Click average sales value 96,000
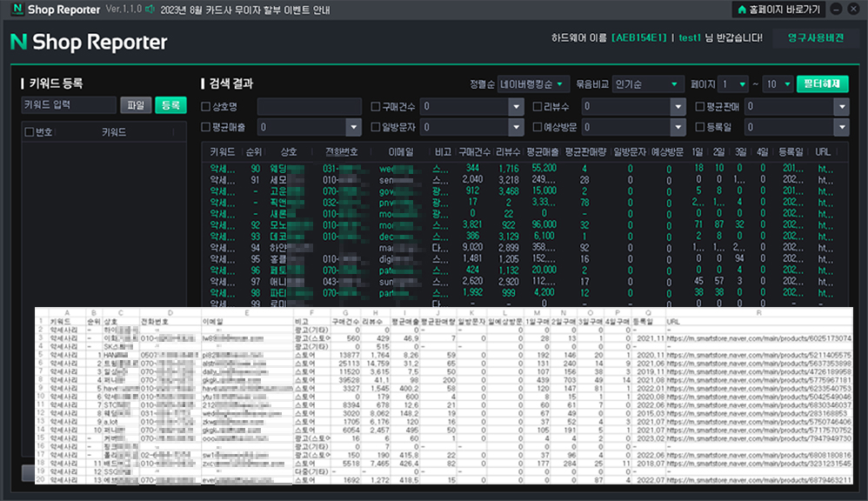 click(x=544, y=224)
